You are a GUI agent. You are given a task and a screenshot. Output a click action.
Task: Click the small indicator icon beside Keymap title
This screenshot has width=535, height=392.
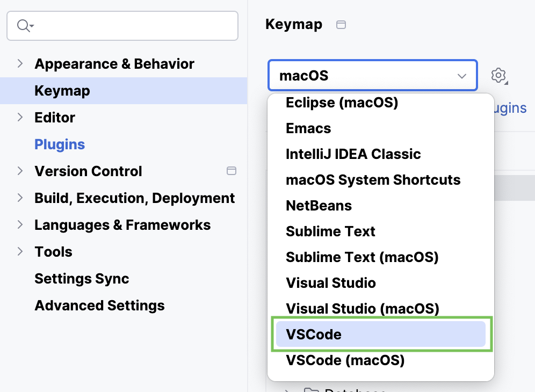[341, 24]
